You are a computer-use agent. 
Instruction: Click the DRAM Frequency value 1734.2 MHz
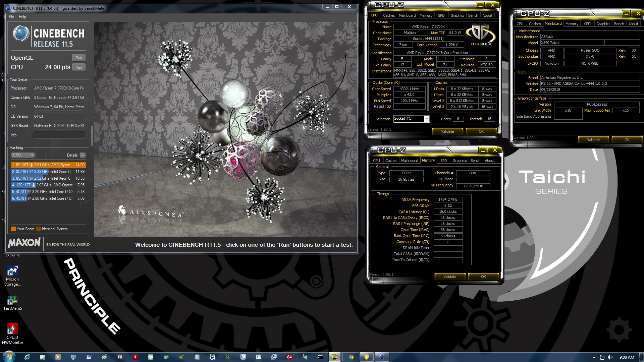point(448,199)
